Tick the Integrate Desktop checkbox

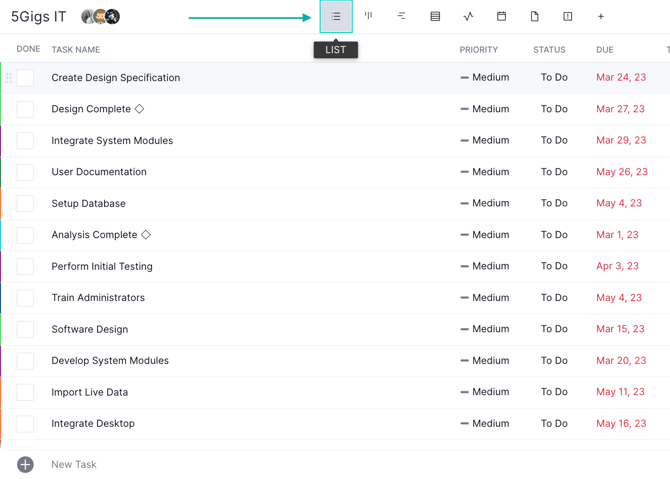25,423
